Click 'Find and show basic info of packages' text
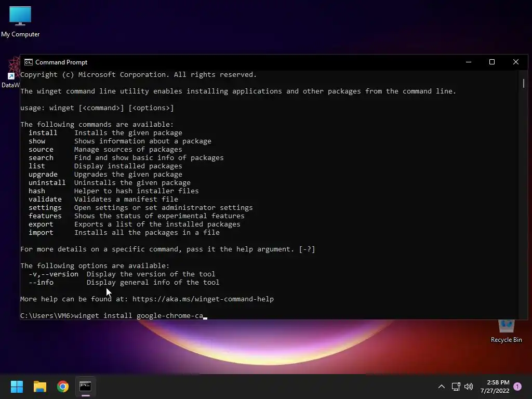 [149, 158]
